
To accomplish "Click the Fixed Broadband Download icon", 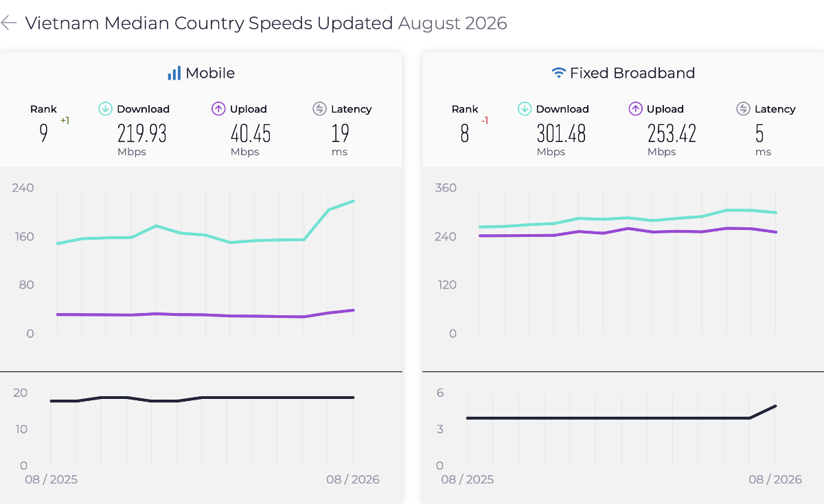I will (525, 108).
